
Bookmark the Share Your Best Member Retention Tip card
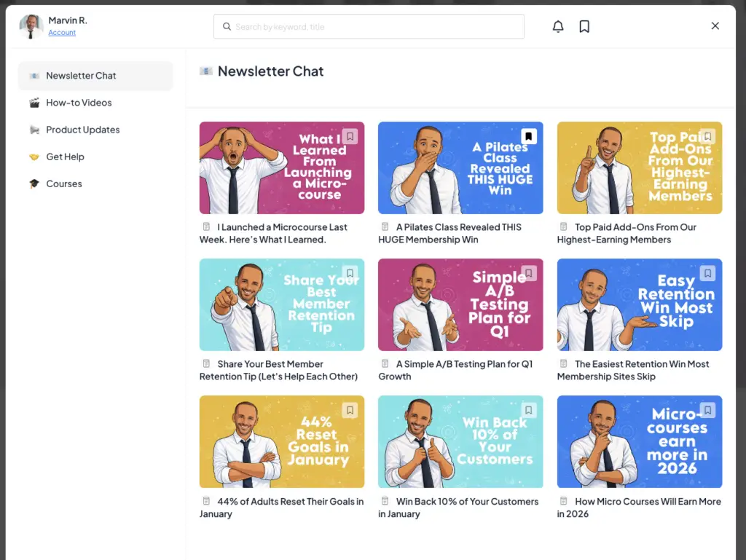[x=350, y=273]
